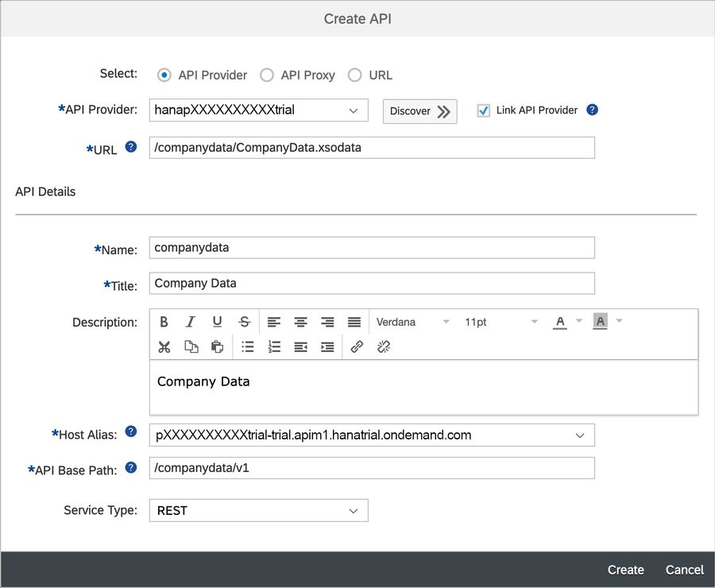The image size is (715, 588).
Task: Insert a hyperlink using link icon
Action: tap(357, 346)
